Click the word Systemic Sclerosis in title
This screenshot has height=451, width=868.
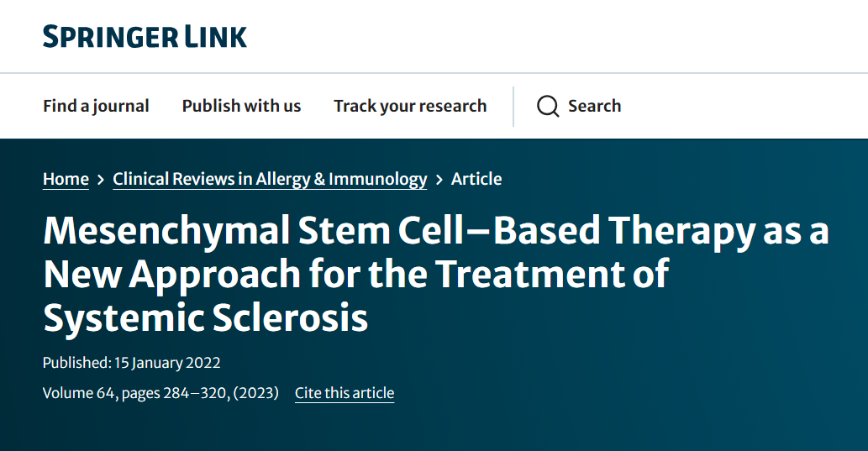point(206,318)
